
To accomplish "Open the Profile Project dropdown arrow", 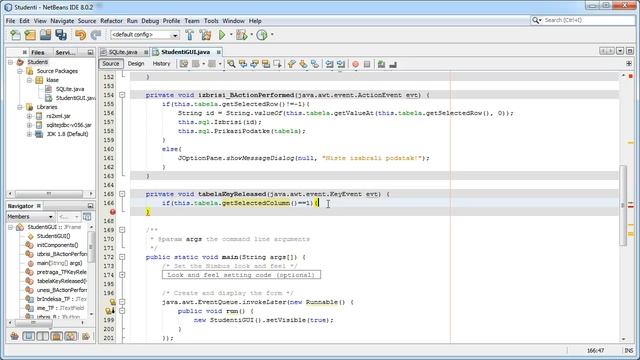I will point(272,35).
